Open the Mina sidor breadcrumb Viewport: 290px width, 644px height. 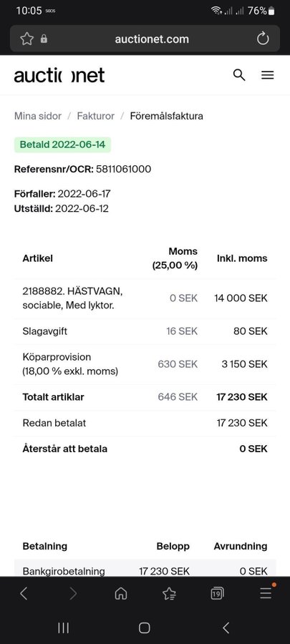point(38,116)
